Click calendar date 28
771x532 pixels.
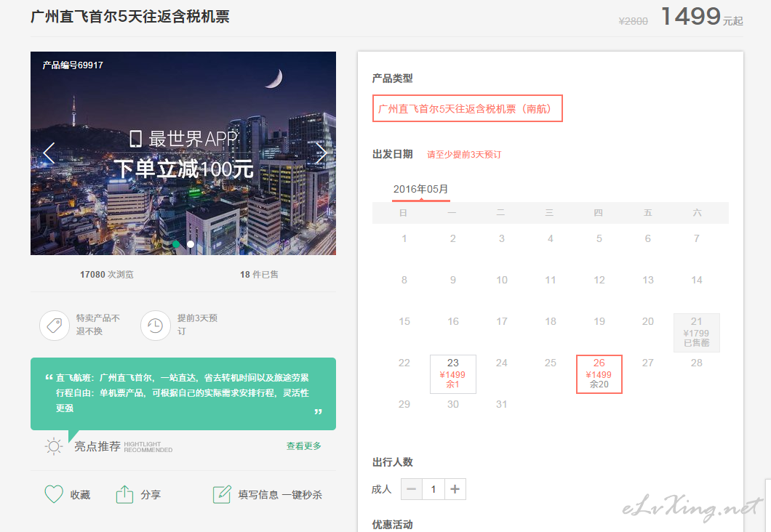(x=696, y=363)
